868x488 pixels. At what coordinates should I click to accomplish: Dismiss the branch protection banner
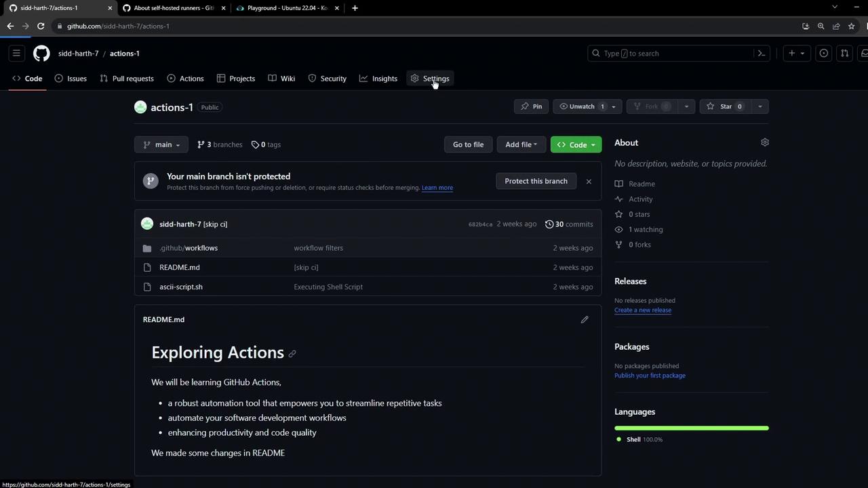[x=589, y=181]
